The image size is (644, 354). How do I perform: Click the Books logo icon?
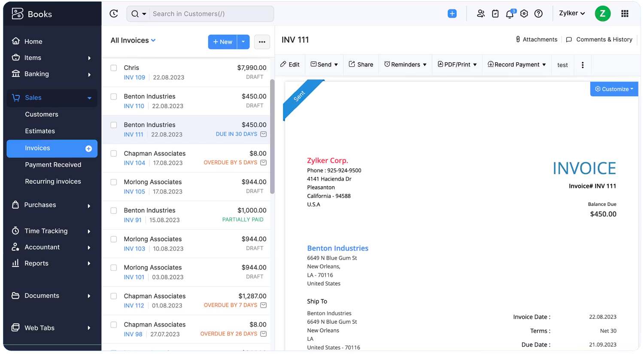pyautogui.click(x=17, y=14)
